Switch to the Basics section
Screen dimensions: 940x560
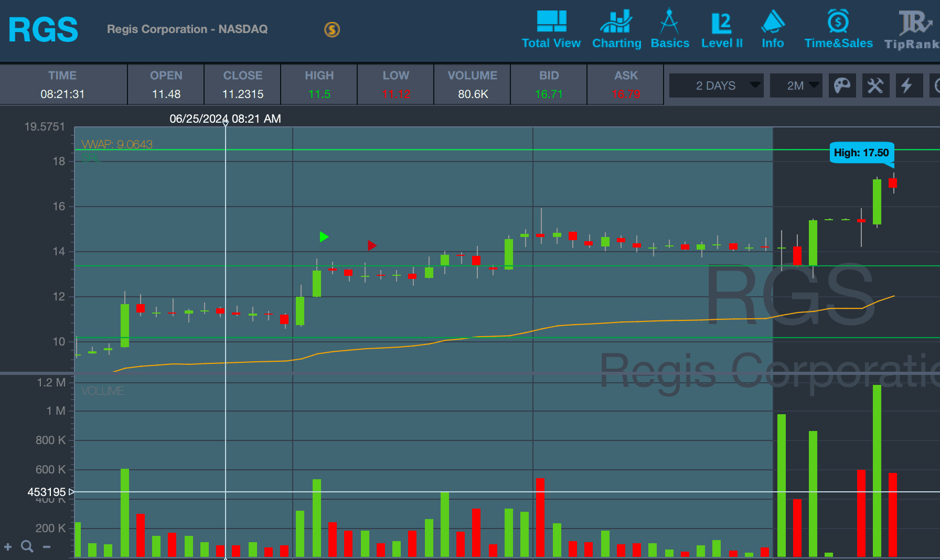[x=669, y=29]
